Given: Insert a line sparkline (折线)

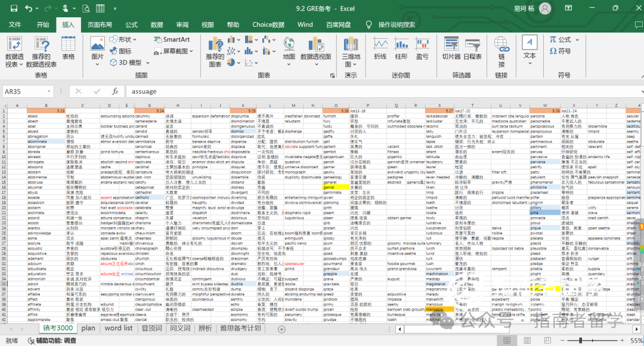Looking at the screenshot, I should click(x=380, y=48).
